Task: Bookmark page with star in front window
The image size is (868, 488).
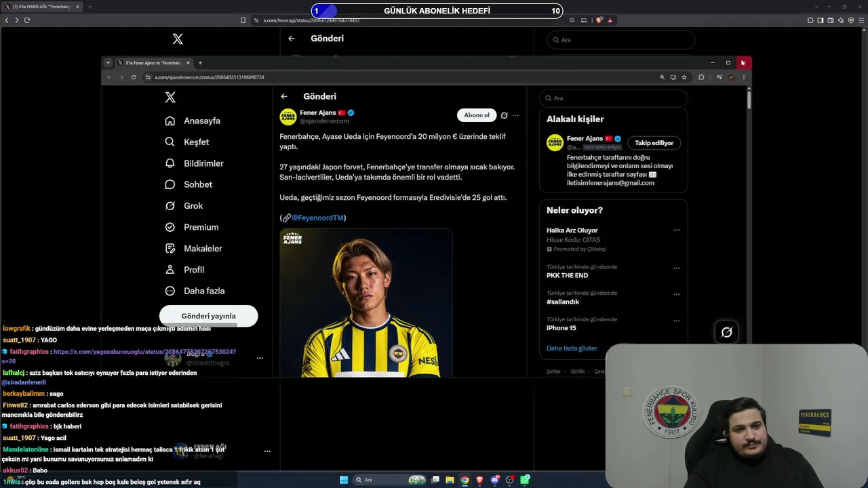Action: (x=684, y=77)
